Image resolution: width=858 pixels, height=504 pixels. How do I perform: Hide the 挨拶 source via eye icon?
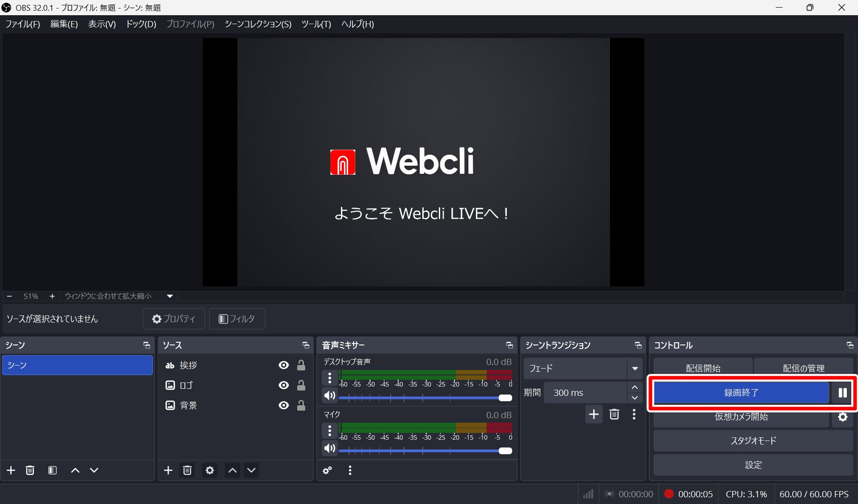coord(283,365)
